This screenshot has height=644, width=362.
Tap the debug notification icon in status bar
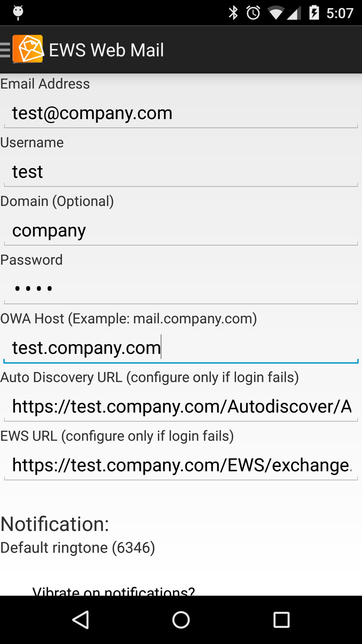point(18,13)
